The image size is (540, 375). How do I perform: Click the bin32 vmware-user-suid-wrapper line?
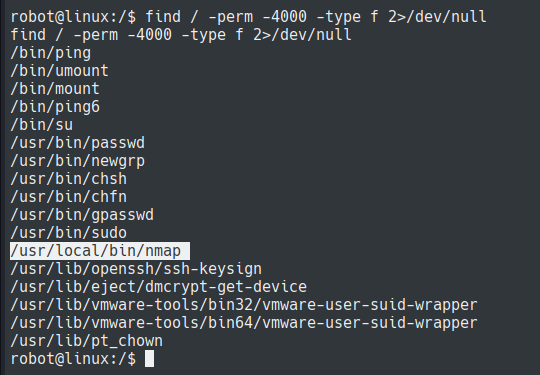(244, 305)
